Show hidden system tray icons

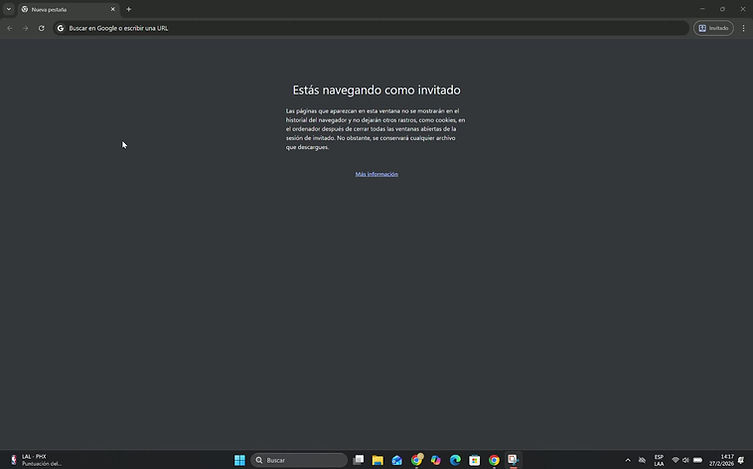coord(628,460)
